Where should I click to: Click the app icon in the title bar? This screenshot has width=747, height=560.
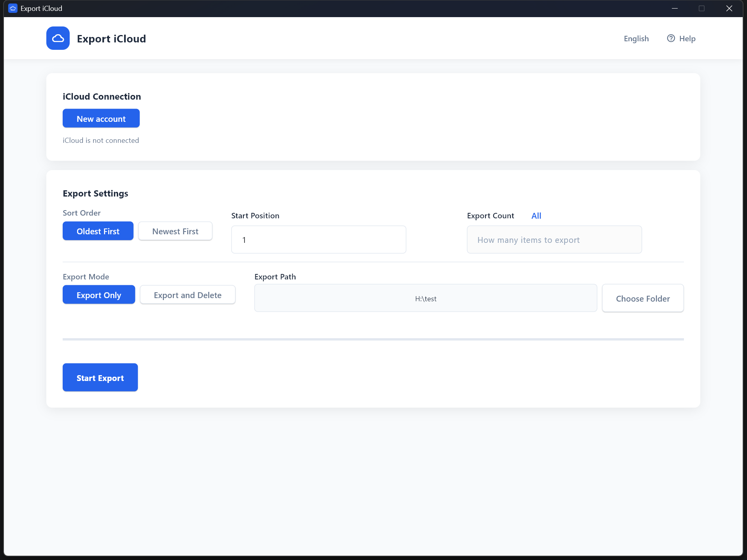pos(12,8)
